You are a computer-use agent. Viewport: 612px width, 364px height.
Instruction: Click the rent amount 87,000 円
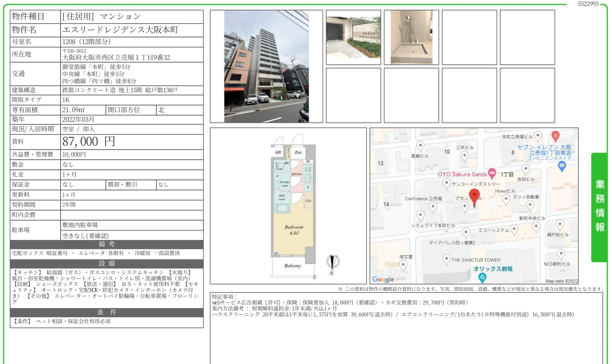point(89,142)
